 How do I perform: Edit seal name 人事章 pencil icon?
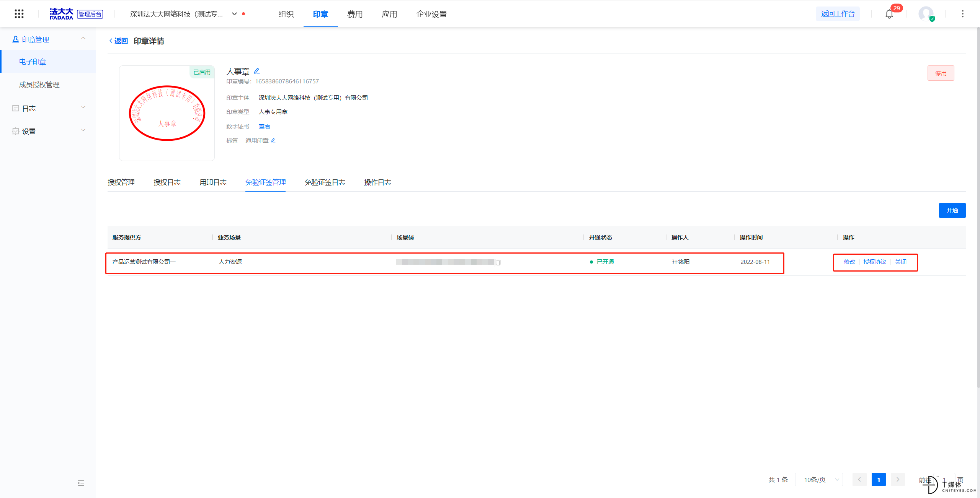click(257, 71)
